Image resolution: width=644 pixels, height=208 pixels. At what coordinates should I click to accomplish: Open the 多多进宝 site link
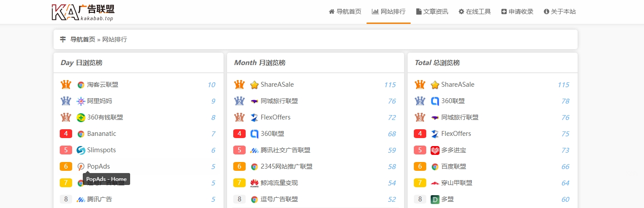[x=454, y=150]
